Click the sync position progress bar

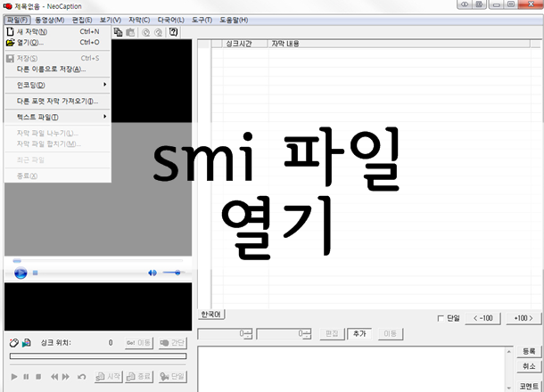point(98,356)
